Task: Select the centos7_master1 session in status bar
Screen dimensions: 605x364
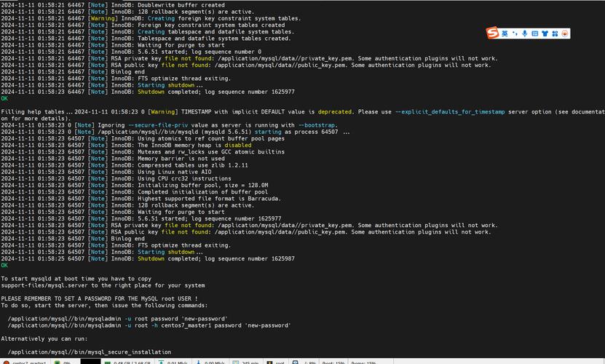Action: click(25, 363)
